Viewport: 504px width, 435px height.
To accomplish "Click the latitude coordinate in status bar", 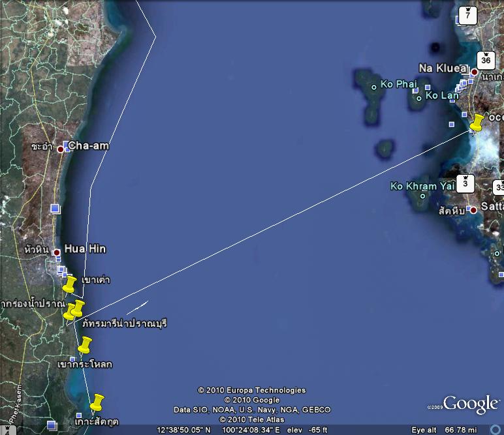I will click(x=184, y=430).
